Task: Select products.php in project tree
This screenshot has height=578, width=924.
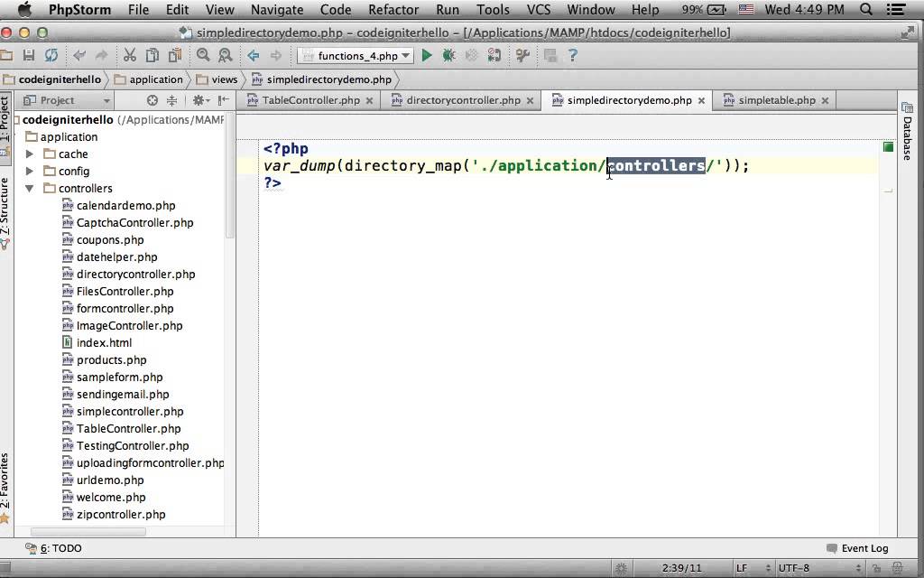Action: click(111, 359)
